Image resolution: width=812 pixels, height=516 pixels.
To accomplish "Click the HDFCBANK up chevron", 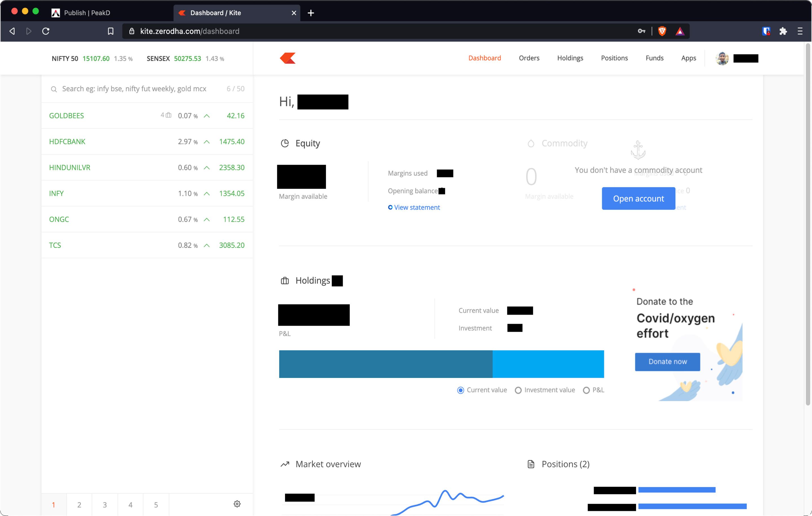I will click(207, 142).
